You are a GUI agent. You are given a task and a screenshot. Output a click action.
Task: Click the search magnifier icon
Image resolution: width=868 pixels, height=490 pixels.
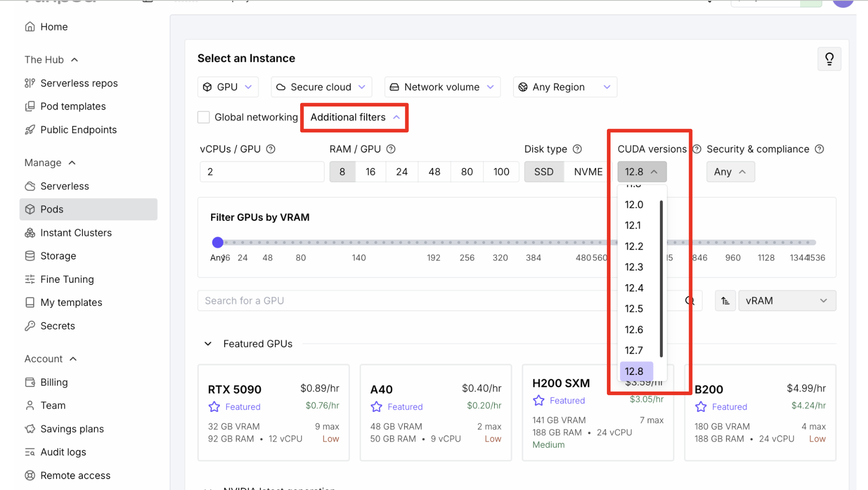coord(689,301)
